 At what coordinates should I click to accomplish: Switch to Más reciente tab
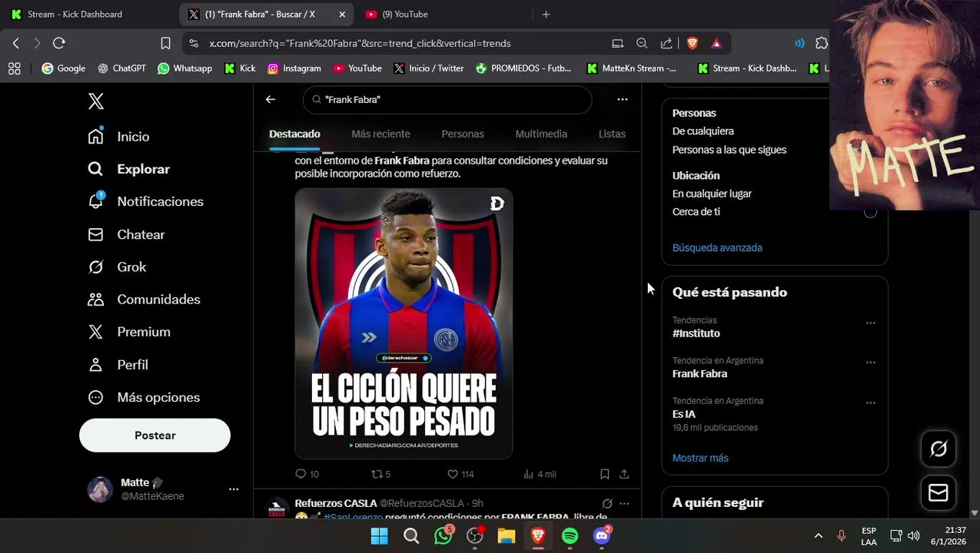[380, 134]
